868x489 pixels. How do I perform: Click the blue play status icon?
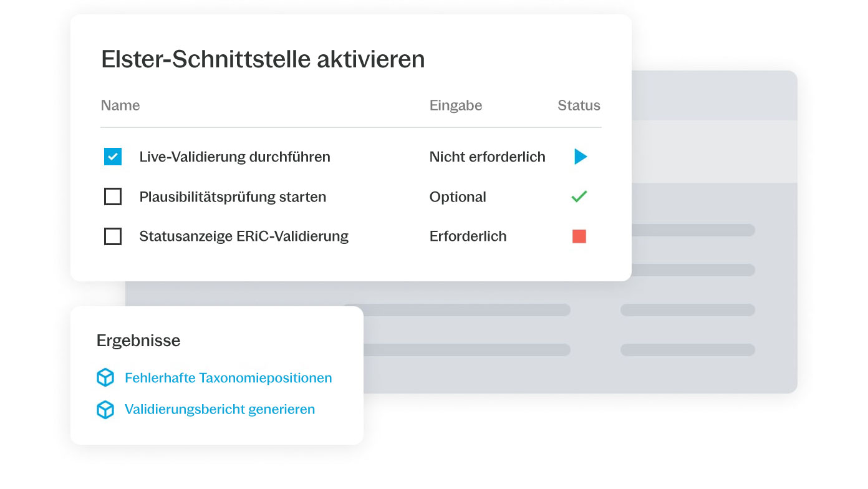click(x=581, y=157)
